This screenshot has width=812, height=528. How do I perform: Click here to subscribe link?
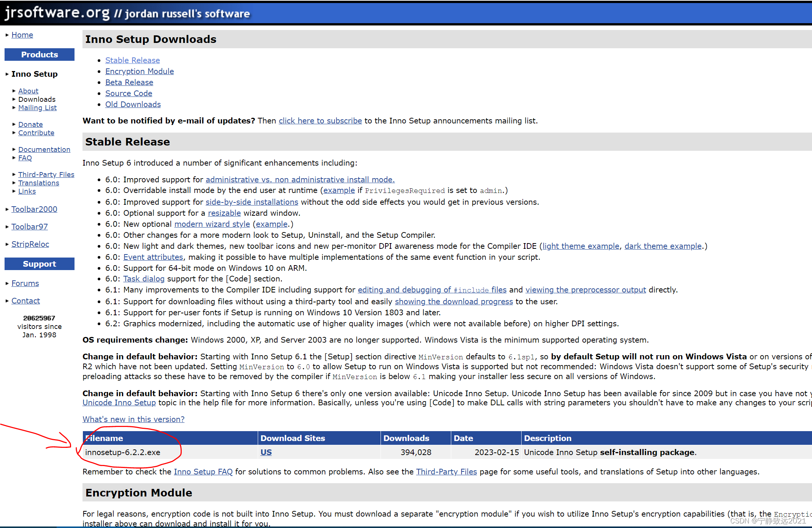click(320, 121)
